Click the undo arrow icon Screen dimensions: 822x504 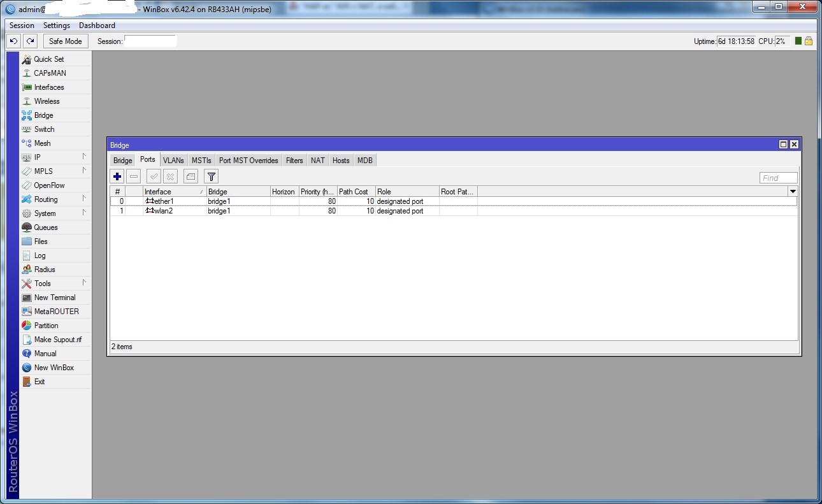(13, 41)
